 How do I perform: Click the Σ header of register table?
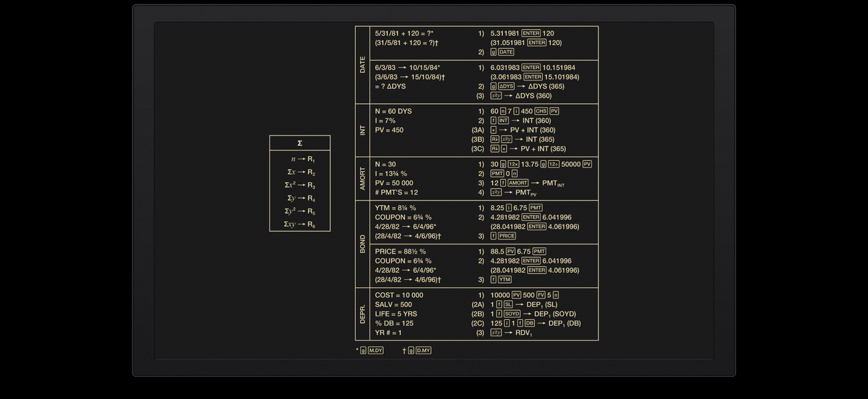[300, 142]
